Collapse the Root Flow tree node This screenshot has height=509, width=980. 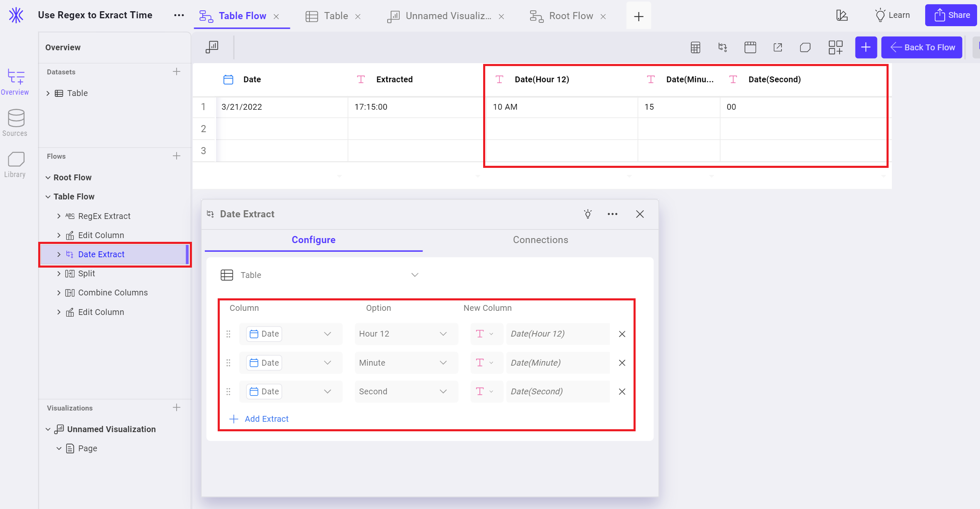pos(48,177)
